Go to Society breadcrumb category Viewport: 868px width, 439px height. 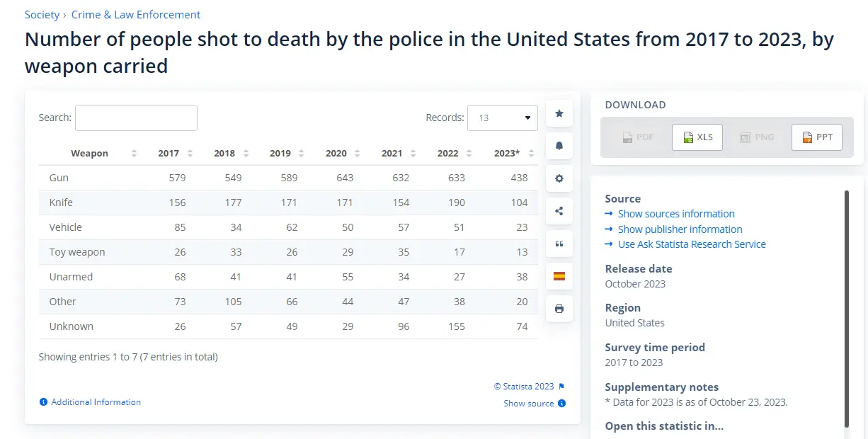(42, 14)
